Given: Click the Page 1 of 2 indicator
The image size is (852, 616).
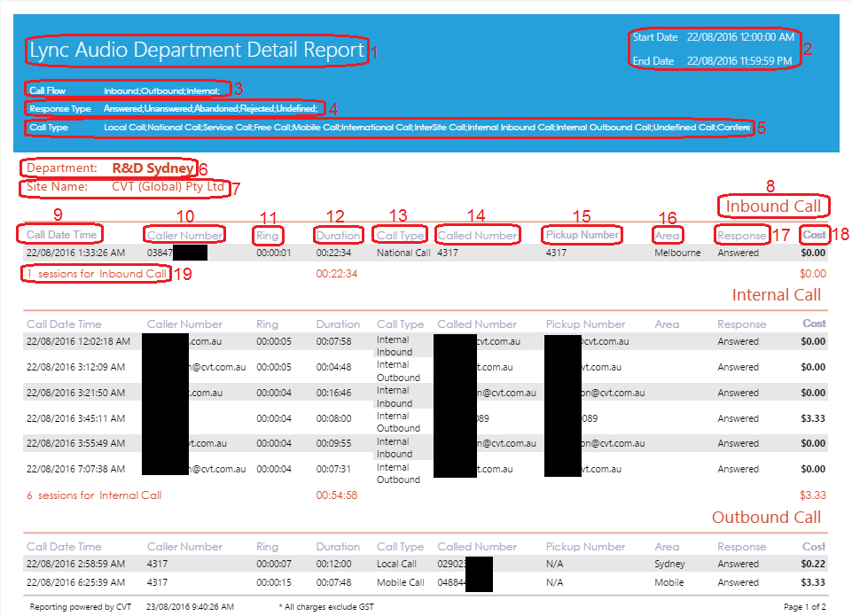Looking at the screenshot, I should 805,607.
